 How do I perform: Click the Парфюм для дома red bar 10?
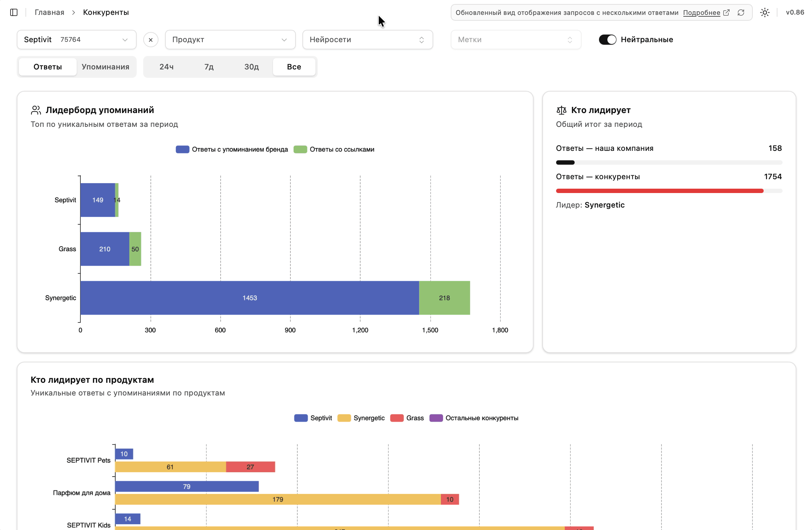click(x=450, y=499)
